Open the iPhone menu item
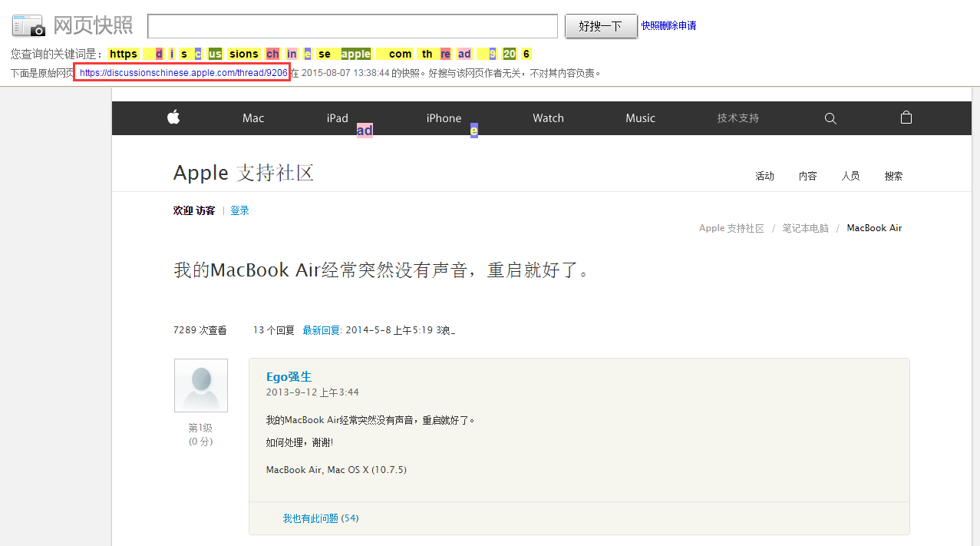The image size is (980, 546). 444,118
